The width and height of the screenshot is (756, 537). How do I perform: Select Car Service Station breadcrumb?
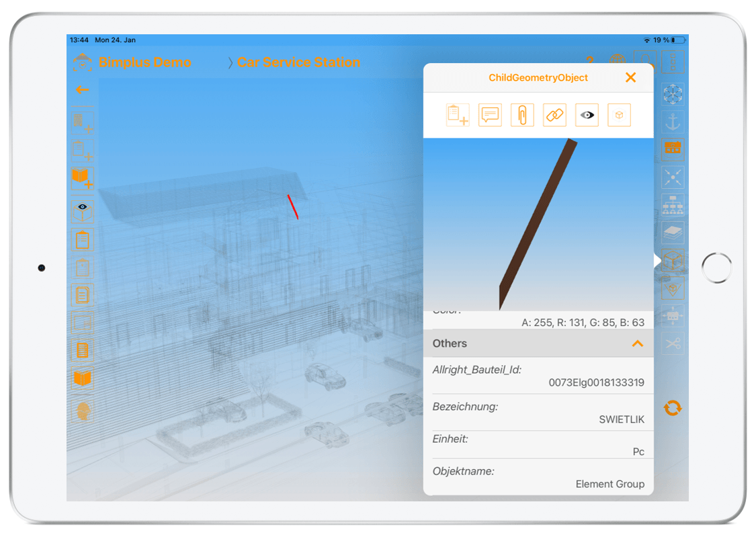pos(298,63)
